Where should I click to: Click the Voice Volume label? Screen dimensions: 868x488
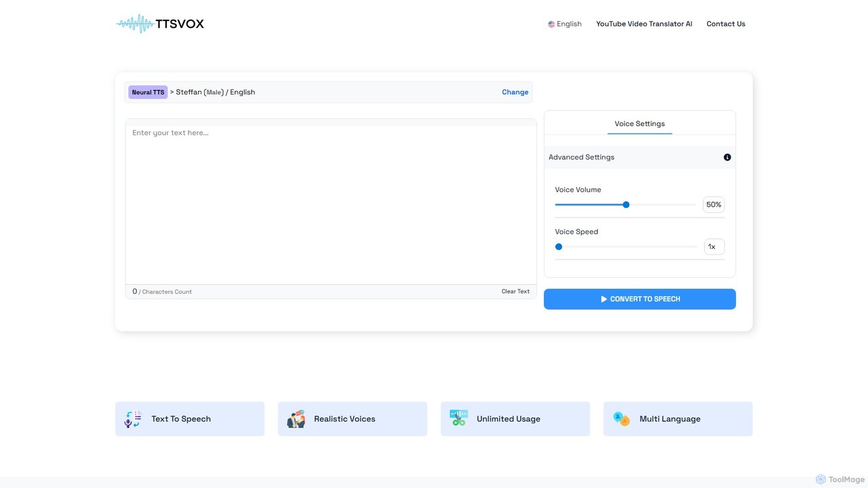point(578,190)
